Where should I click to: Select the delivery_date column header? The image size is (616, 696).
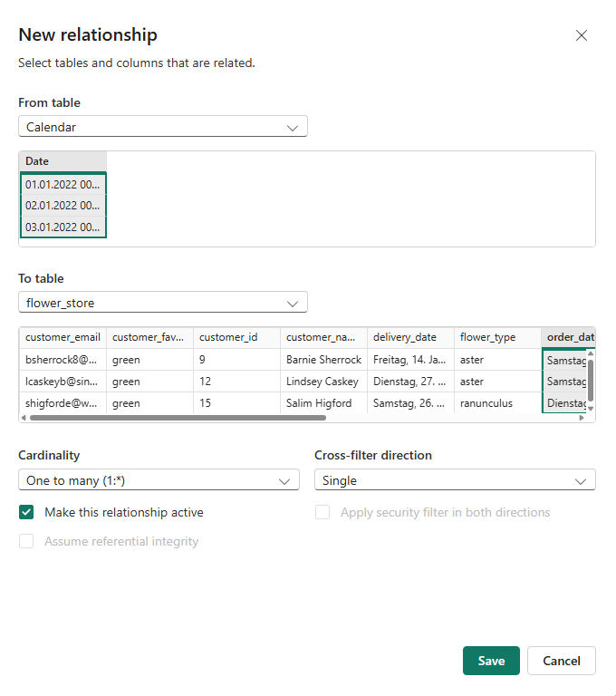tap(410, 337)
